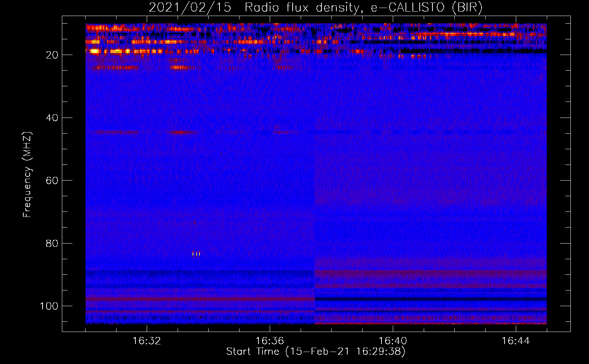Click the '100' frequency tick label
Viewport: 589px width, 364px height.
49,306
